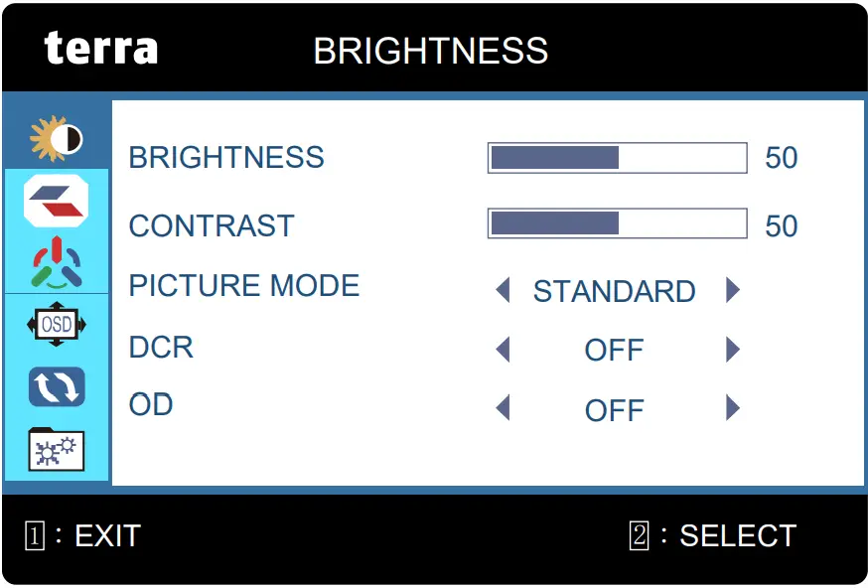868x588 pixels.
Task: Select the brightness sun icon in sidebar
Action: (x=56, y=138)
